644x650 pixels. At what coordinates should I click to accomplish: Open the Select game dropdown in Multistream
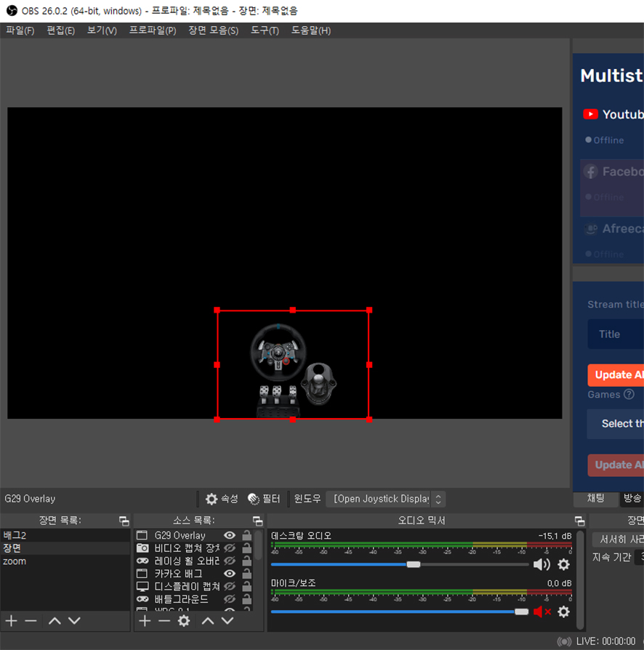616,423
